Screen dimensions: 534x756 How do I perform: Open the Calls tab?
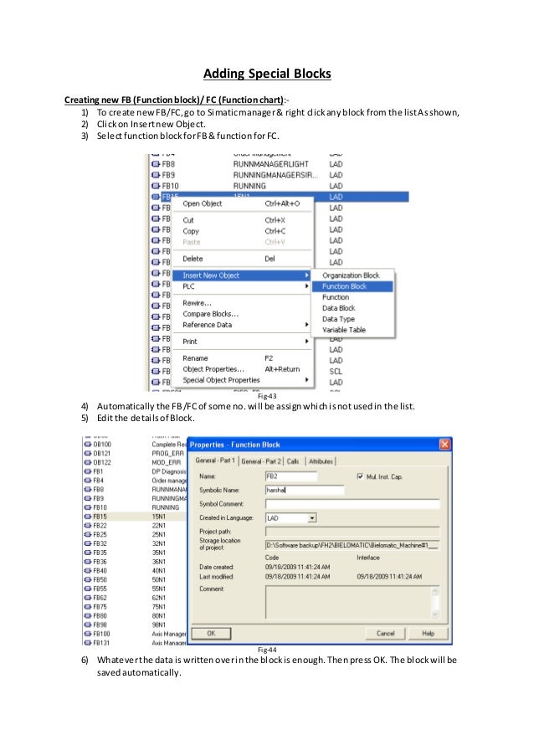click(293, 461)
